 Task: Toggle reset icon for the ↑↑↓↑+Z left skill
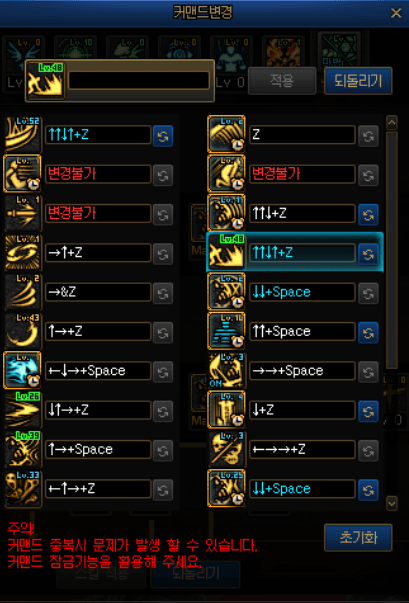163,136
